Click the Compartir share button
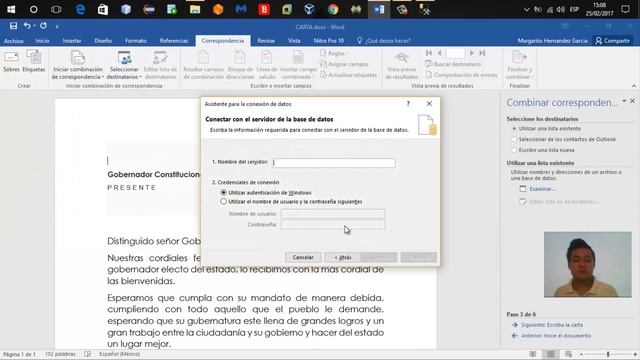Screen dimensions: 640x360 pyautogui.click(x=612, y=41)
